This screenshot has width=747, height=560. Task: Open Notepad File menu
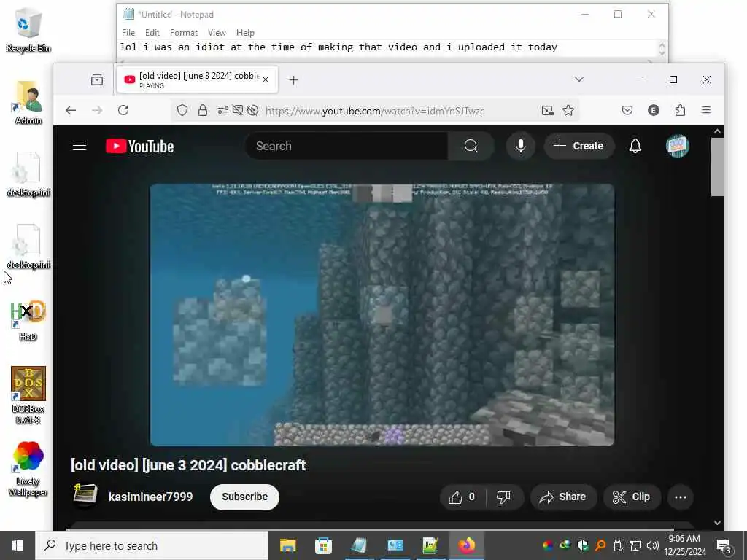128,32
